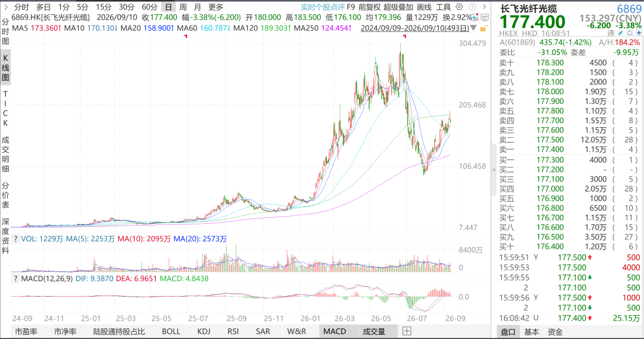
Task: Switch to 分时 intraday chart
Action: (21, 7)
